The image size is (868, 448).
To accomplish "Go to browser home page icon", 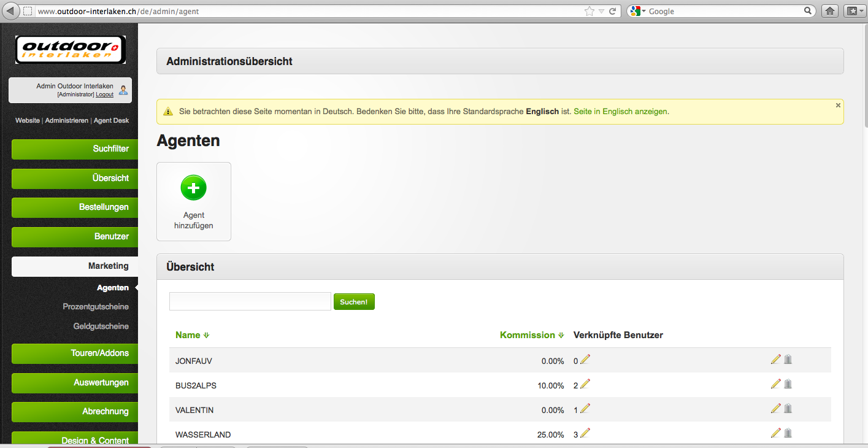I will [x=830, y=11].
